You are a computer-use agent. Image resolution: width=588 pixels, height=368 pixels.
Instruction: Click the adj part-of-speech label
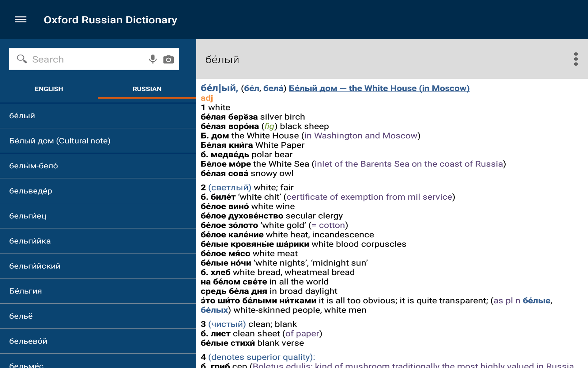[x=207, y=98]
